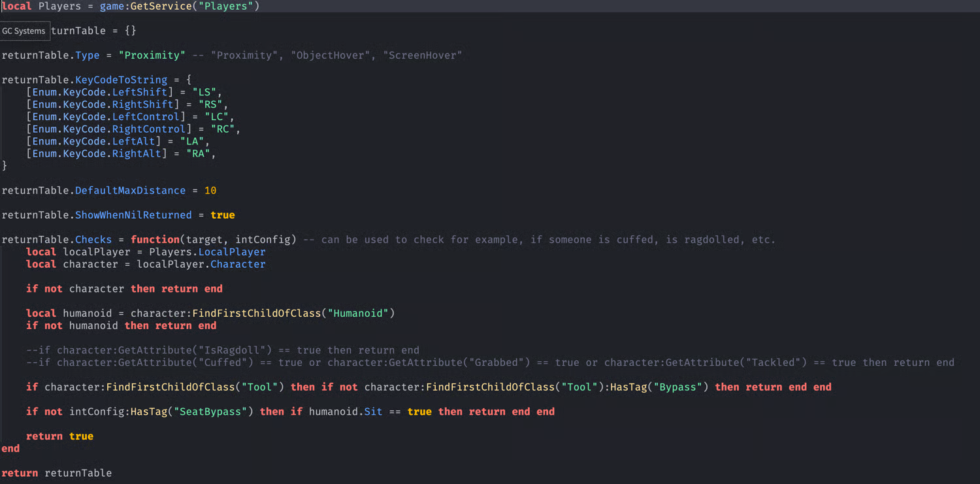Select the "Humanoid" string argument
The height and width of the screenshot is (484, 980).
[358, 314]
